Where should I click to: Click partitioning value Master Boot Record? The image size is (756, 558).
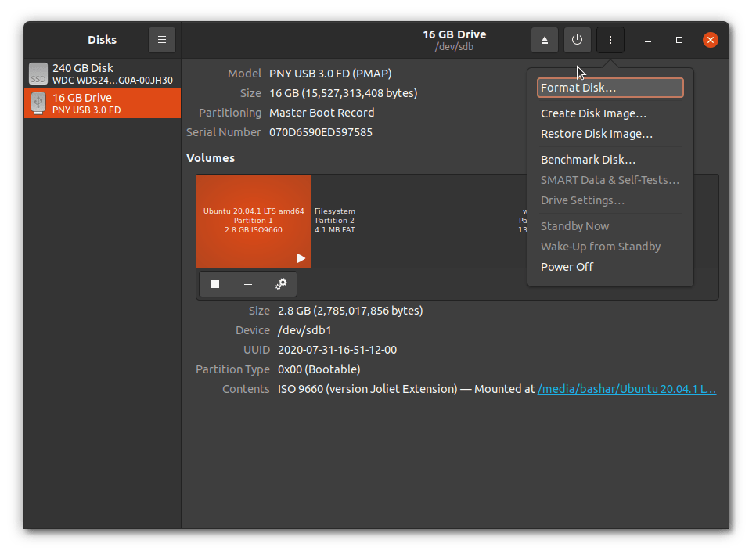(322, 113)
